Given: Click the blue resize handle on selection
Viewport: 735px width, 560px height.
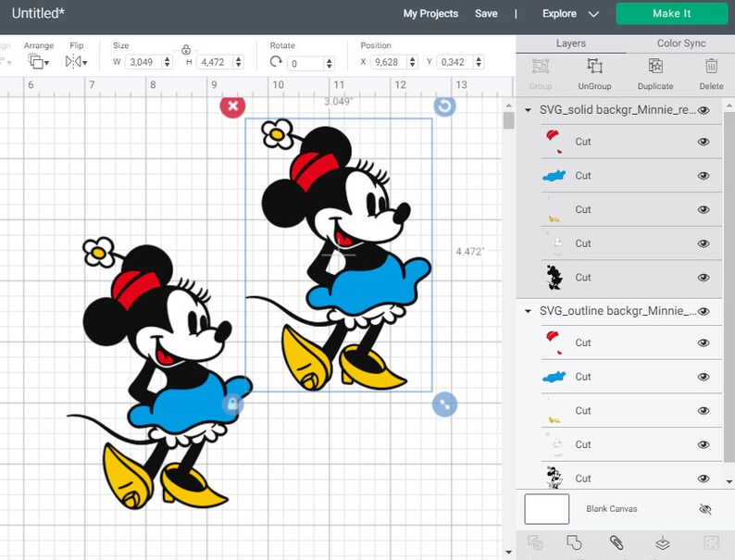Looking at the screenshot, I should click(x=444, y=404).
